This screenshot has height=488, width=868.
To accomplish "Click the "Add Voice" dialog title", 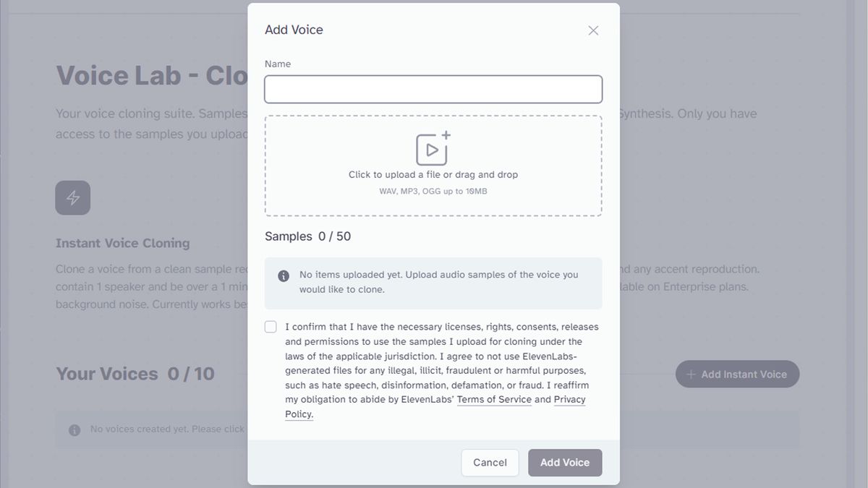I will (x=294, y=30).
